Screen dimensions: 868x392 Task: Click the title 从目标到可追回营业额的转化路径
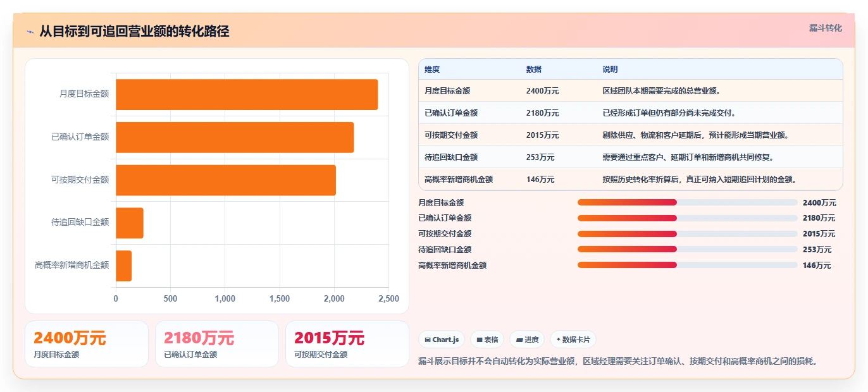click(134, 32)
